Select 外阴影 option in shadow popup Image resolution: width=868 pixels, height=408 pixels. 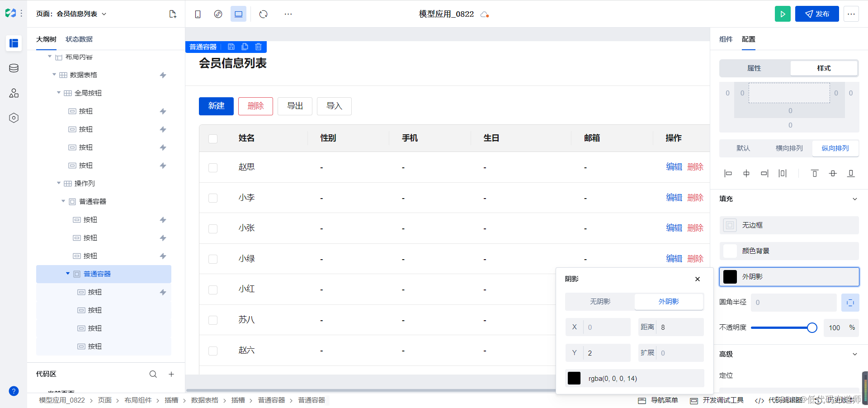tap(669, 302)
